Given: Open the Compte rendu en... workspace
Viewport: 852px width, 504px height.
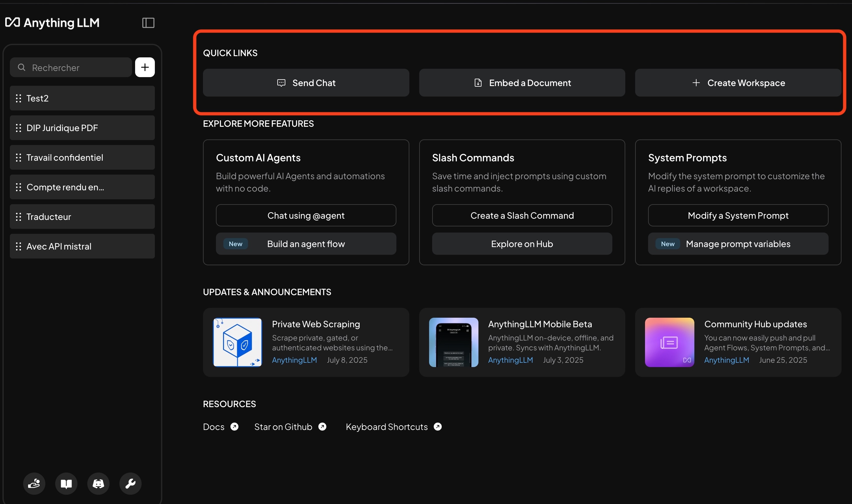Looking at the screenshot, I should (x=82, y=187).
